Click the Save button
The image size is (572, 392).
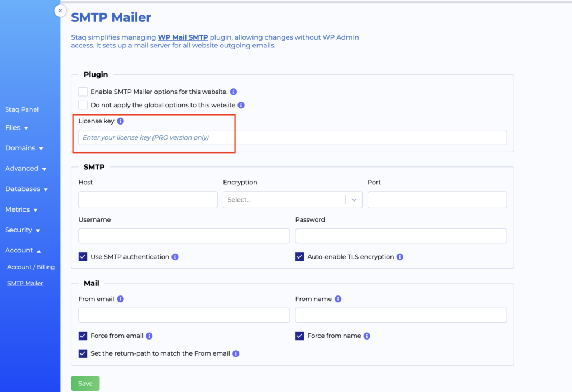pos(85,384)
